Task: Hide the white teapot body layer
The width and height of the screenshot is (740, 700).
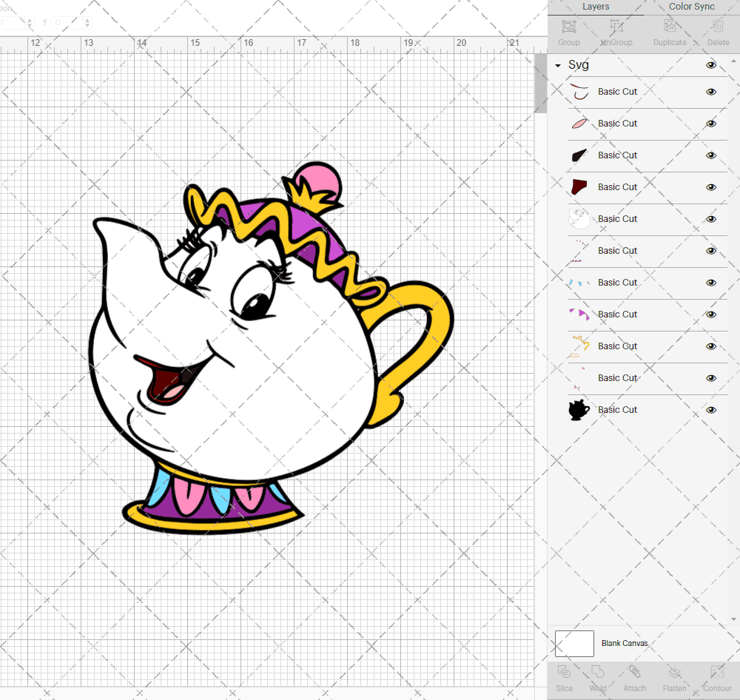Action: coord(710,219)
